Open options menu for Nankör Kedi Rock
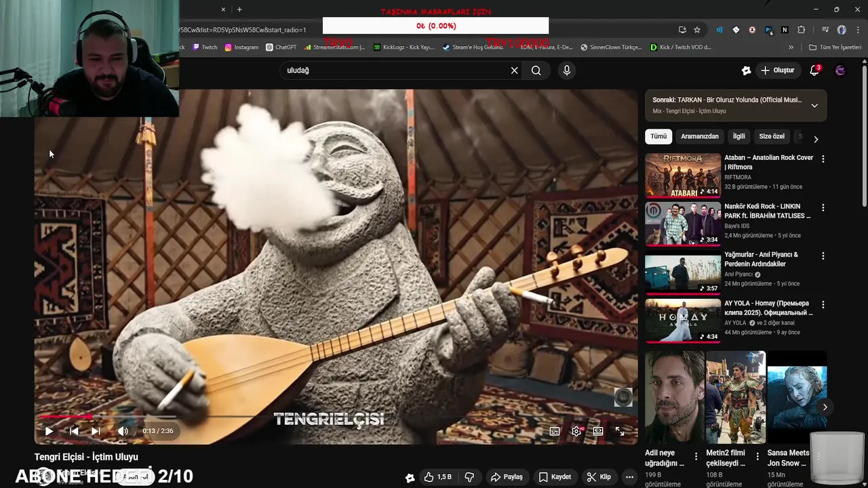The height and width of the screenshot is (488, 868). click(x=823, y=207)
